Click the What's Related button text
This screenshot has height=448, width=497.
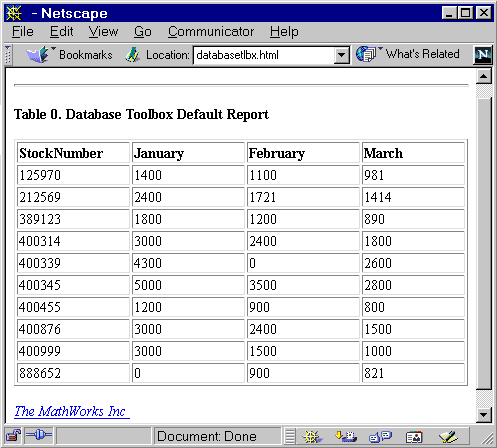[422, 54]
